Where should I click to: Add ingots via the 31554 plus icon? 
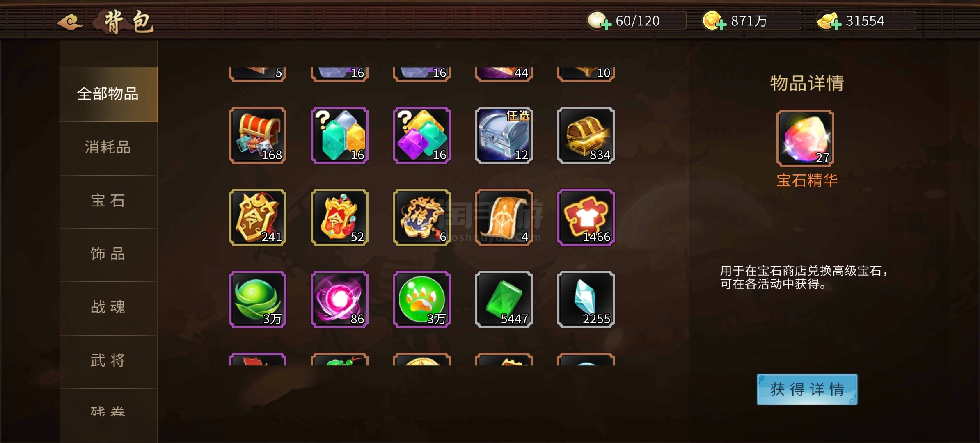click(x=836, y=25)
